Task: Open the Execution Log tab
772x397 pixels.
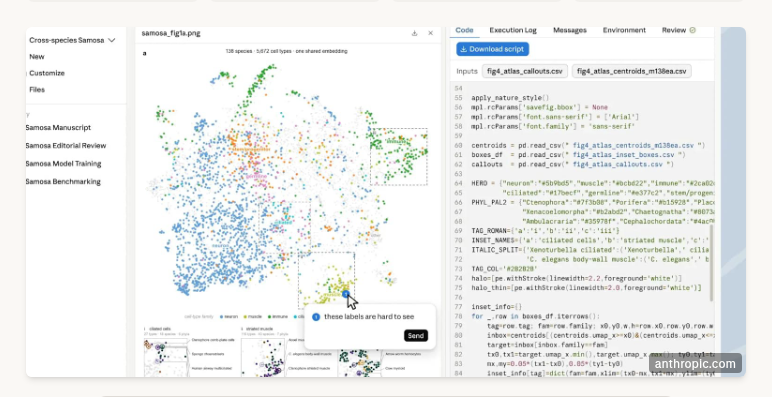Action: [x=513, y=30]
